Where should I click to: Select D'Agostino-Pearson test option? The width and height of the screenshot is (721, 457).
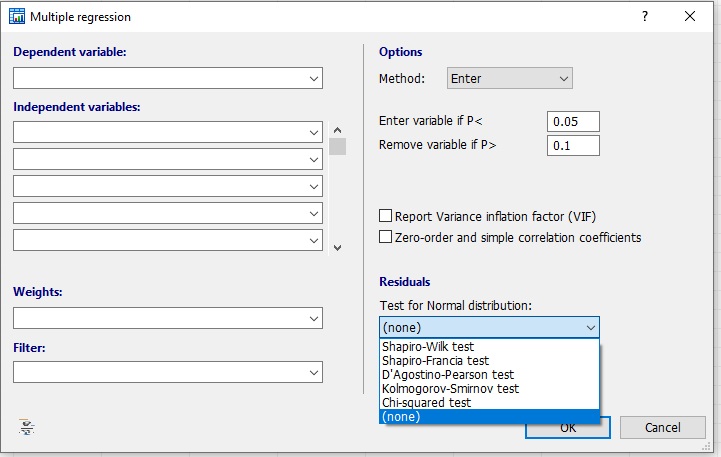(x=449, y=375)
